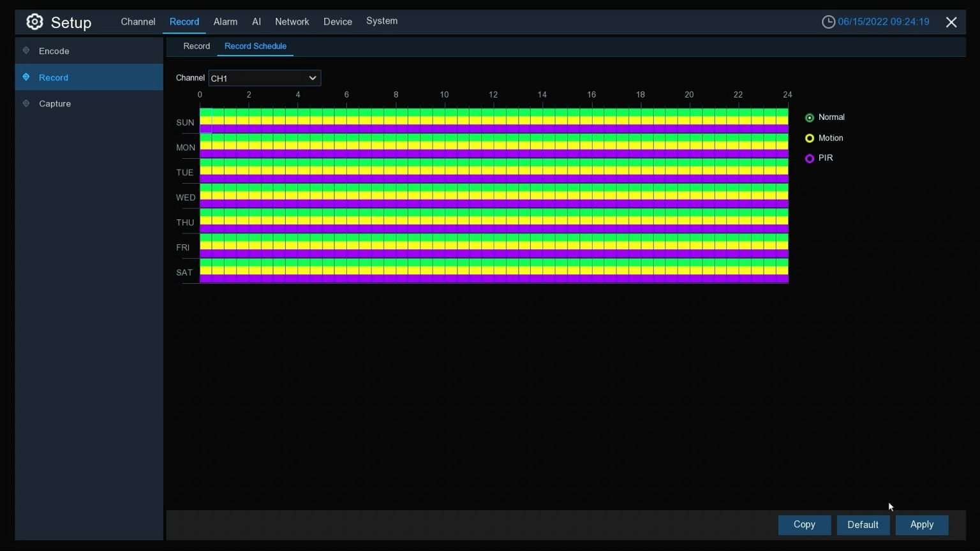Select the Motion recording type radio button
The height and width of the screenshot is (551, 980).
pyautogui.click(x=810, y=138)
